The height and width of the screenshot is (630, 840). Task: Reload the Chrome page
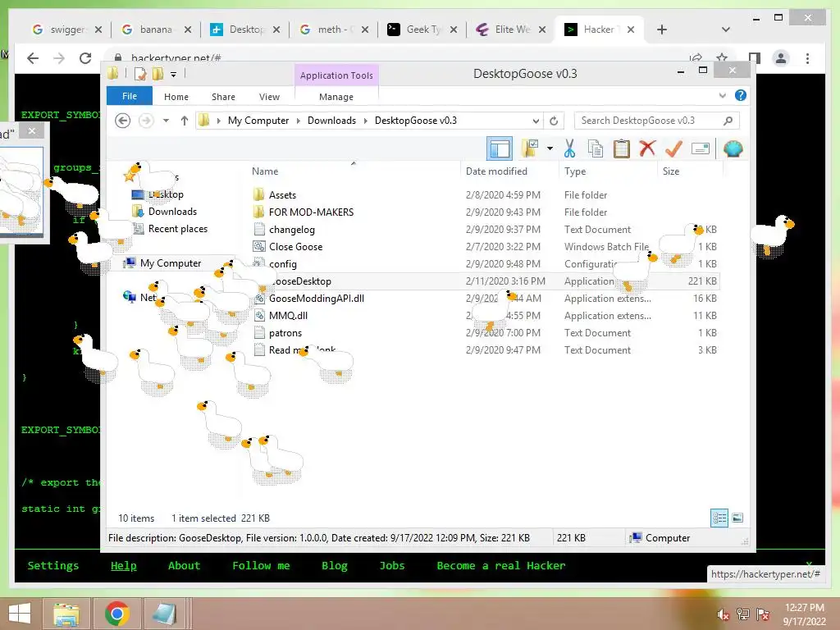[x=85, y=58]
